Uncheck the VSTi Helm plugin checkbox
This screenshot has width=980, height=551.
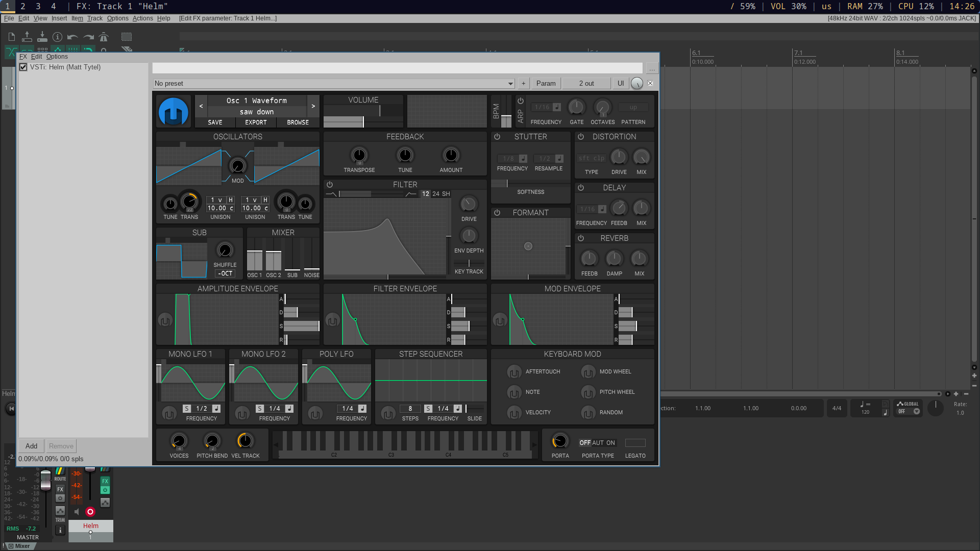pyautogui.click(x=23, y=67)
